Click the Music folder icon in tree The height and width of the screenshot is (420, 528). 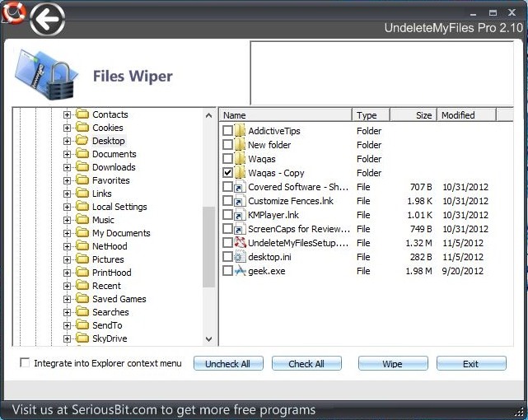point(82,220)
